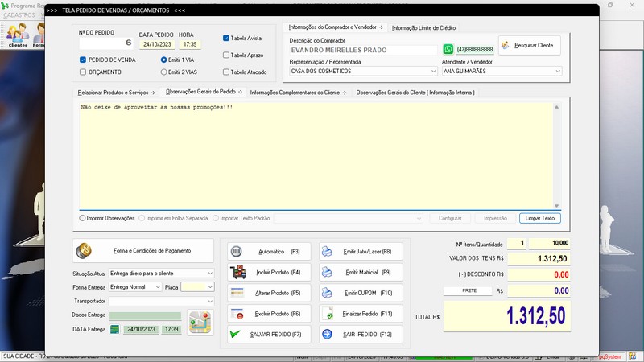The width and height of the screenshot is (644, 362).
Task: Click the Pesquisar Cliente button
Action: tap(529, 45)
